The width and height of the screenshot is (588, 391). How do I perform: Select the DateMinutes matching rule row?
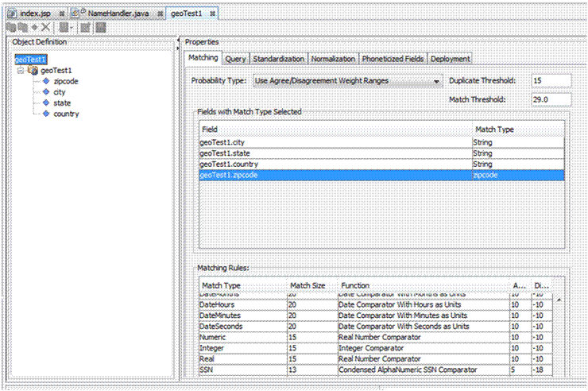tap(376, 316)
